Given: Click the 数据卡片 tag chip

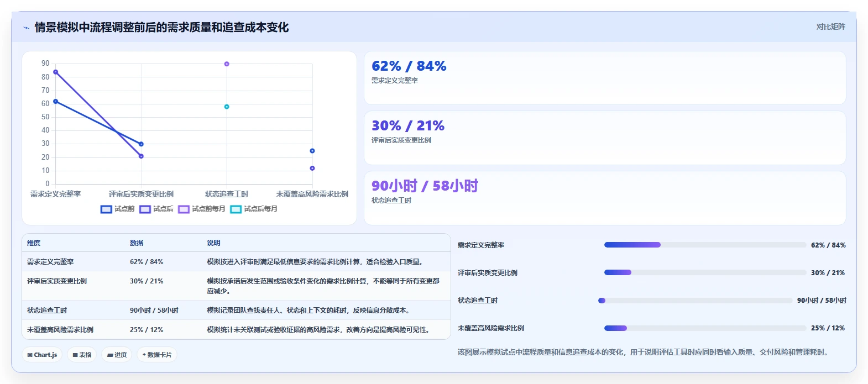Looking at the screenshot, I should point(157,355).
